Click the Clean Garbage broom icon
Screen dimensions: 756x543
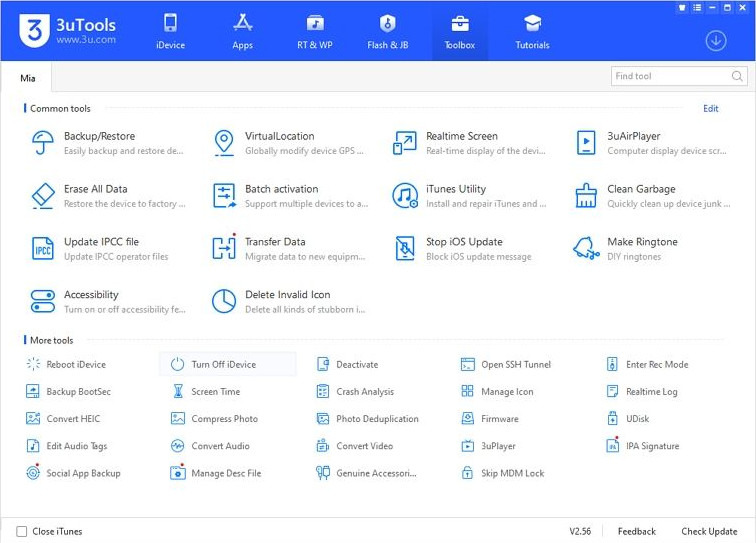pyautogui.click(x=586, y=196)
